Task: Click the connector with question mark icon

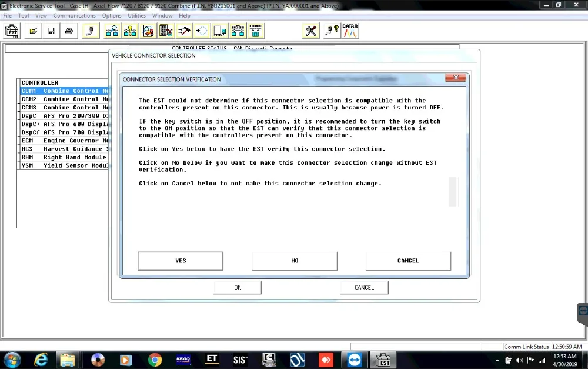Action: click(x=332, y=31)
